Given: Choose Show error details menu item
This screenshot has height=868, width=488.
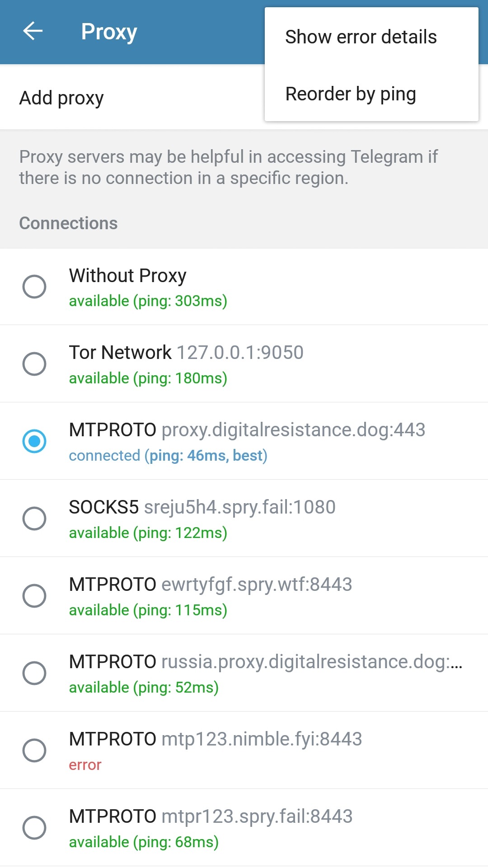Looking at the screenshot, I should pos(361,37).
